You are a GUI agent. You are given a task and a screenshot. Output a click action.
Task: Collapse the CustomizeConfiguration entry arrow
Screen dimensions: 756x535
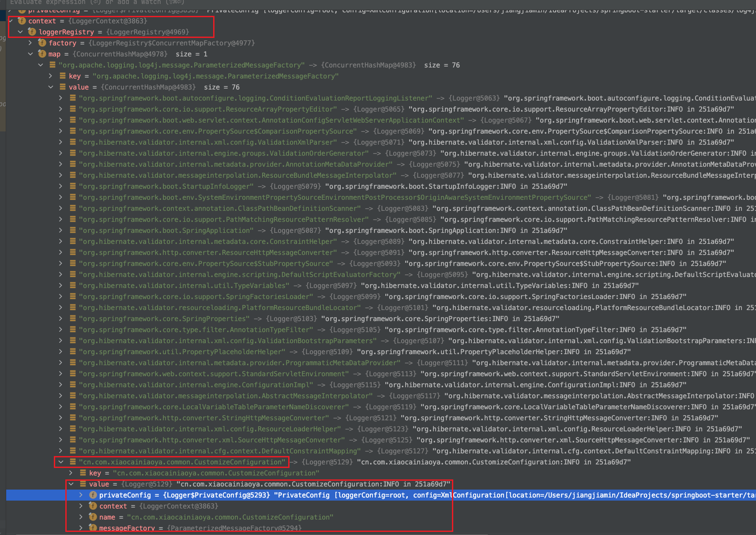[60, 462]
